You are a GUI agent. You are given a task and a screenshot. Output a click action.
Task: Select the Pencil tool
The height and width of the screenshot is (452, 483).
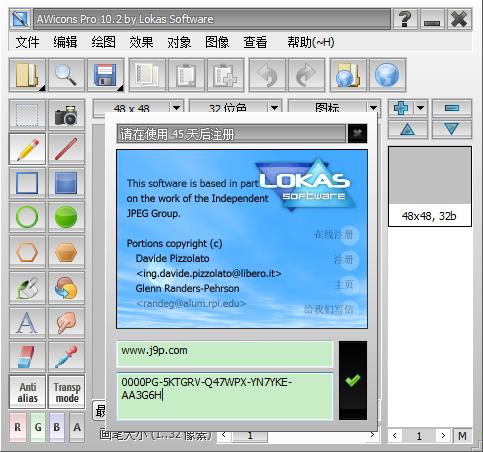27,149
